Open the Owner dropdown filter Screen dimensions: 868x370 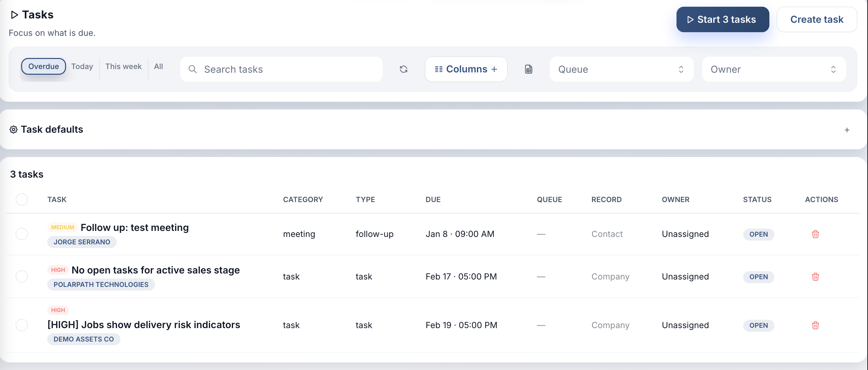(774, 69)
